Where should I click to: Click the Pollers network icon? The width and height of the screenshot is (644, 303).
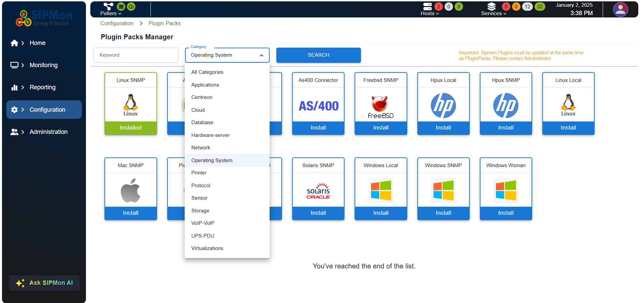click(108, 6)
